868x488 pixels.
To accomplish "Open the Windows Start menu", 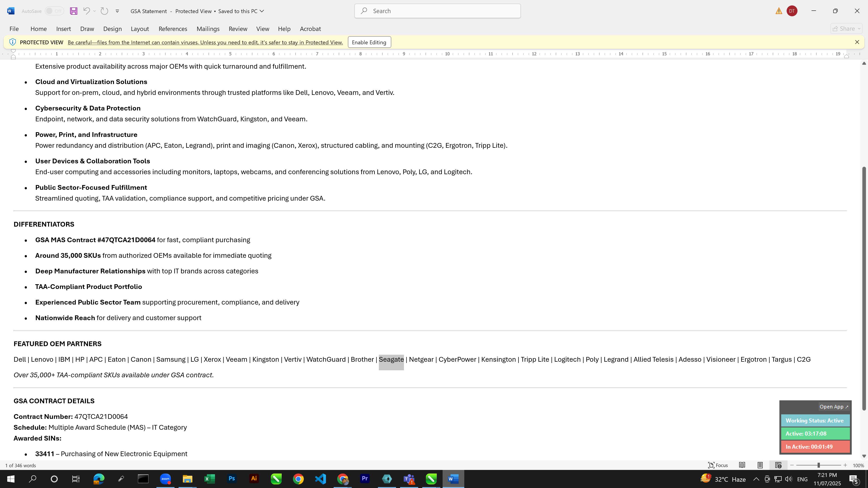I will (11, 479).
